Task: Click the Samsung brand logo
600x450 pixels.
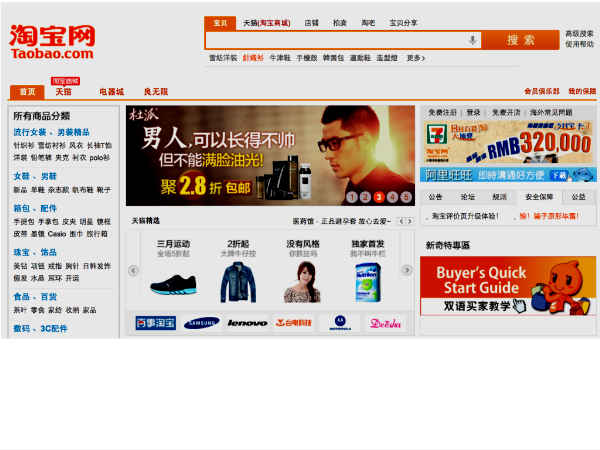Action: (202, 323)
